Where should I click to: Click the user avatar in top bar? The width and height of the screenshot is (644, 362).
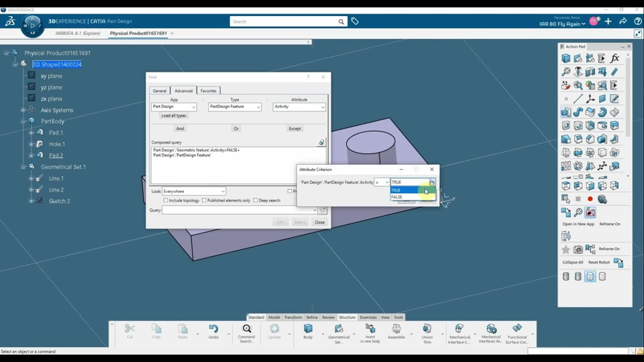tap(594, 21)
